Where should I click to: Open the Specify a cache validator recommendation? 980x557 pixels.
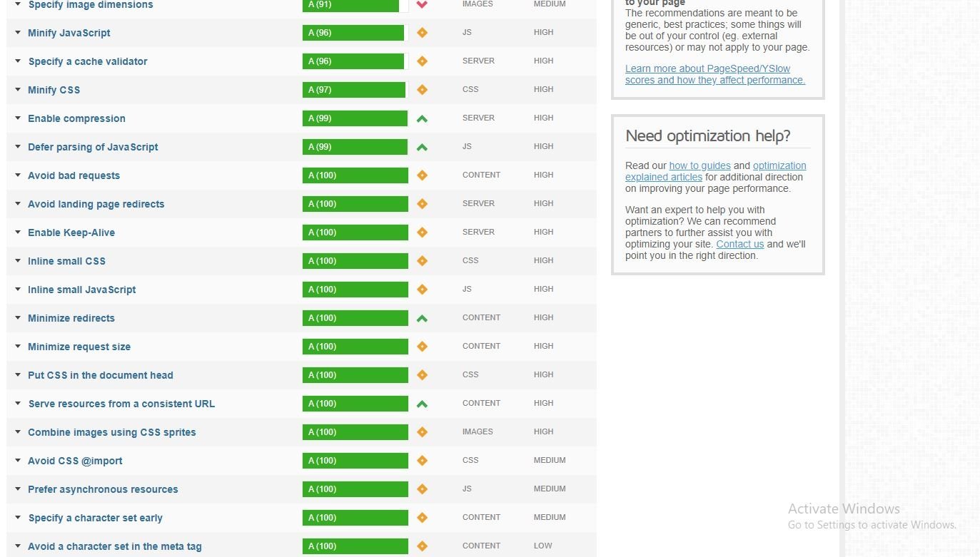(87, 61)
